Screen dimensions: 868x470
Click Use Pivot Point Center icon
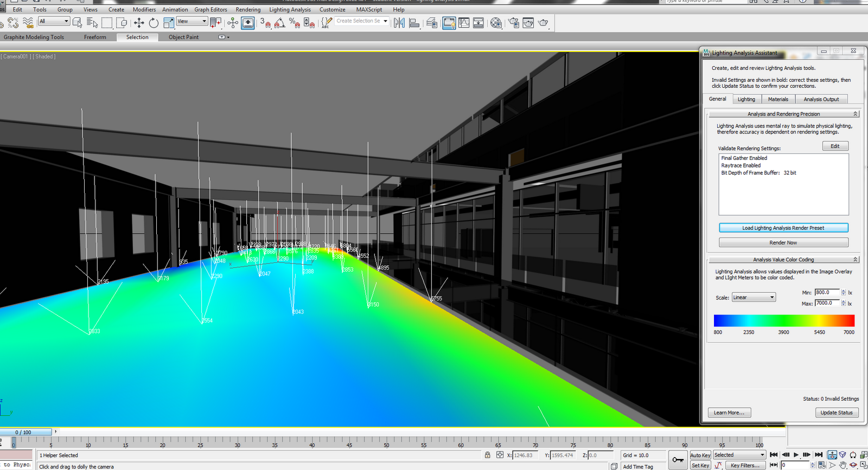coord(215,22)
